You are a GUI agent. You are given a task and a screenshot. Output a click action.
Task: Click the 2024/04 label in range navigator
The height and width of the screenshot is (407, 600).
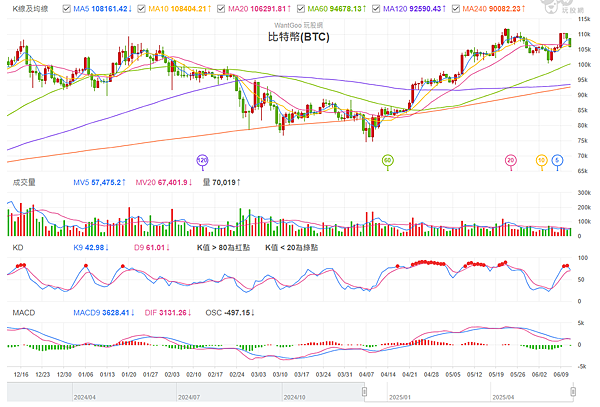[85, 397]
